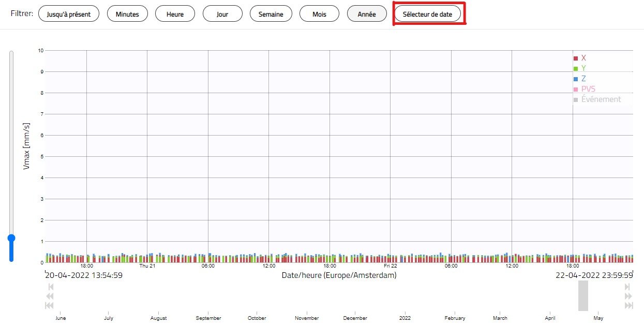This screenshot has height=325, width=644.
Task: Toggle the Y series in legend
Action: click(x=580, y=68)
